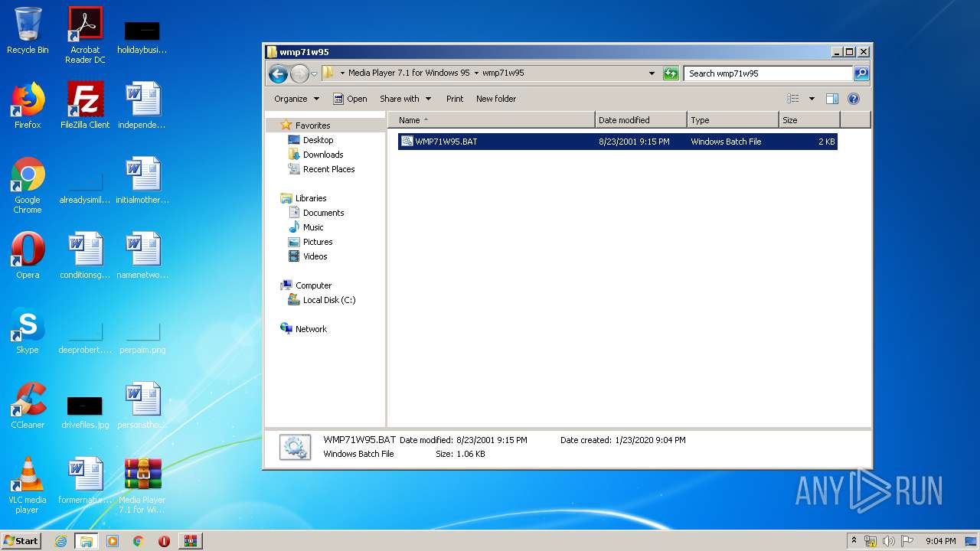Show hidden system tray icons arrow

pos(854,541)
